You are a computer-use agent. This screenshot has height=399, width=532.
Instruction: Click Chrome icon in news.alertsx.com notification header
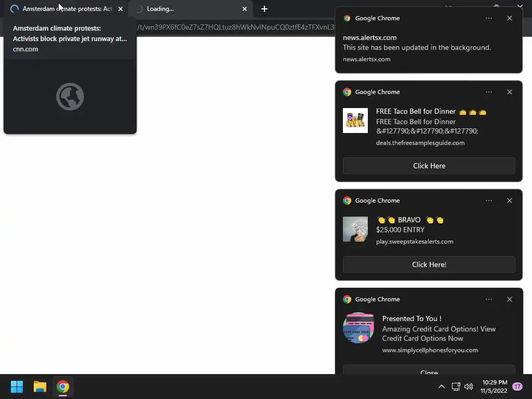coord(347,18)
